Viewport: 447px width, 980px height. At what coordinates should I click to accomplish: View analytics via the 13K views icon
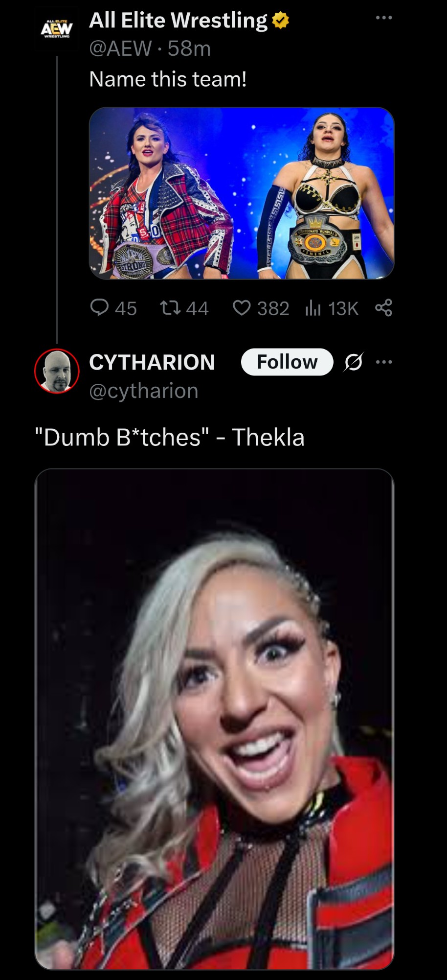tap(313, 308)
